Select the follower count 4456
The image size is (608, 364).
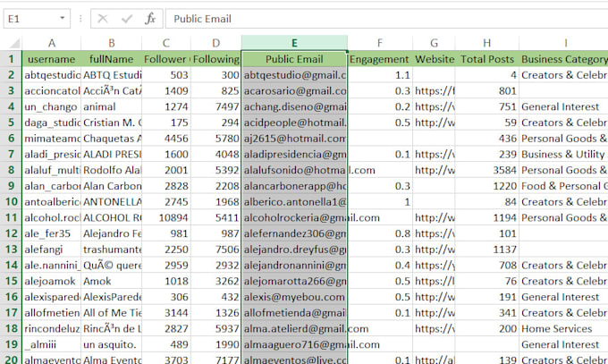166,138
